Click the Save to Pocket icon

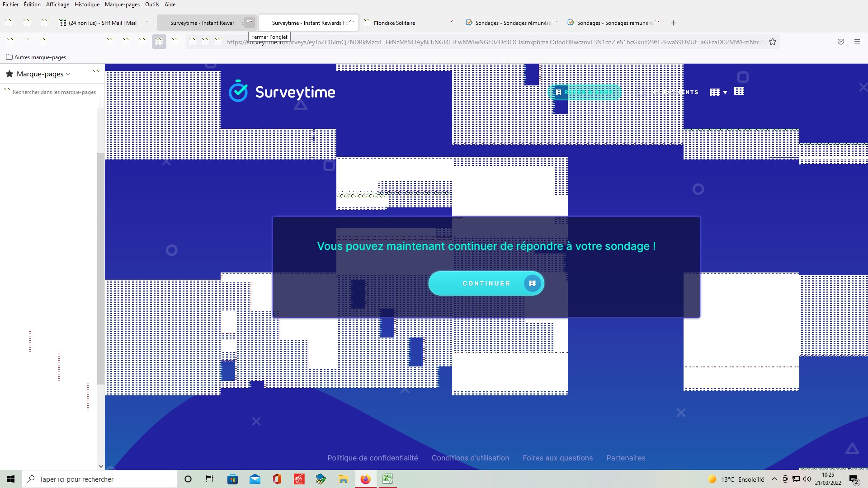841,42
